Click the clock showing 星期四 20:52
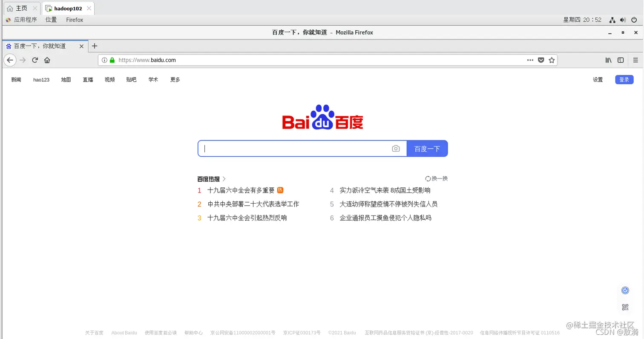This screenshot has width=644, height=339. click(x=582, y=20)
